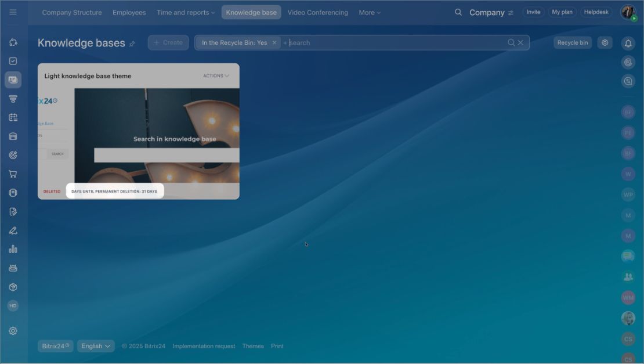Open the Themes link in footer
The width and height of the screenshot is (644, 364).
(x=253, y=346)
